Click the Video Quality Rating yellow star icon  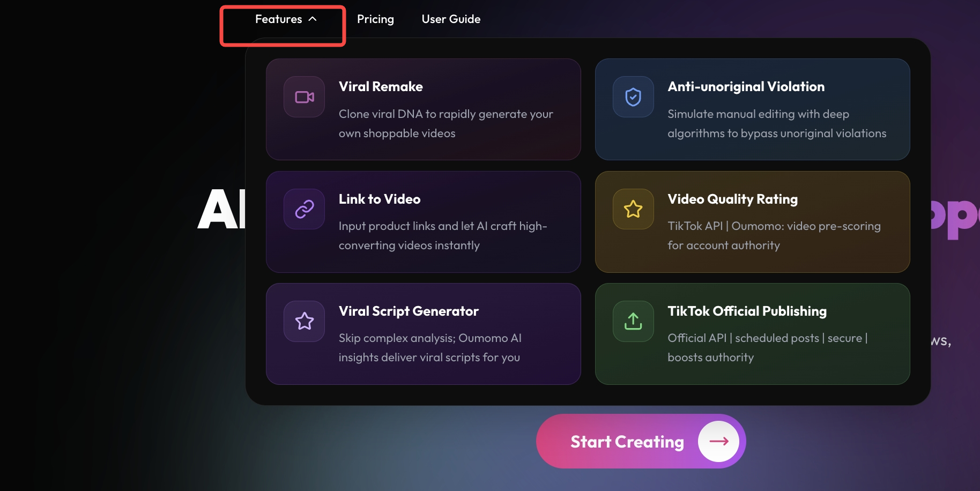[633, 209]
